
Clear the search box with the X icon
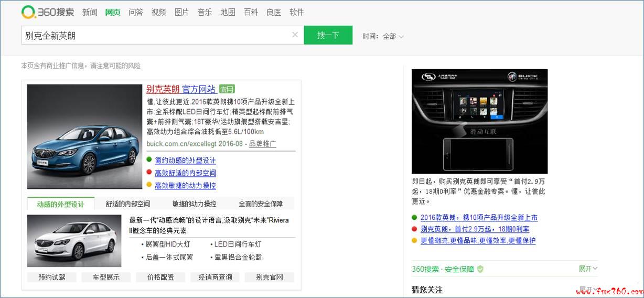point(295,35)
